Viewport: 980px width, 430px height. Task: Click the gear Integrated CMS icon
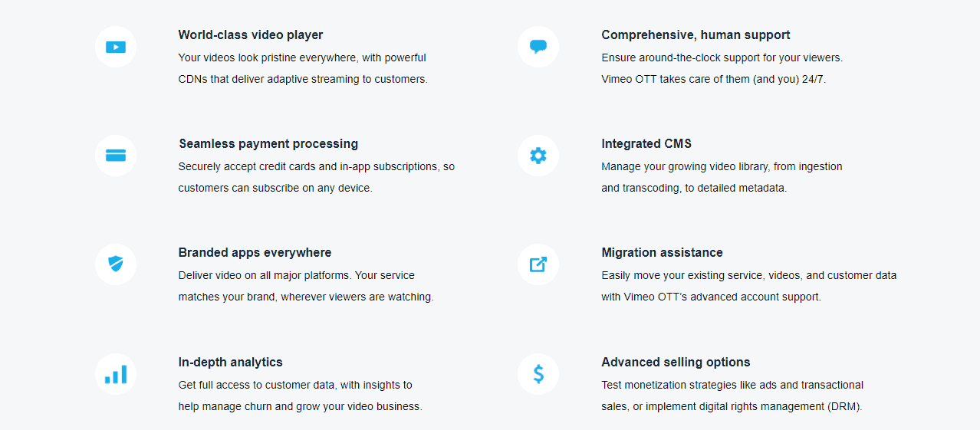click(x=538, y=156)
